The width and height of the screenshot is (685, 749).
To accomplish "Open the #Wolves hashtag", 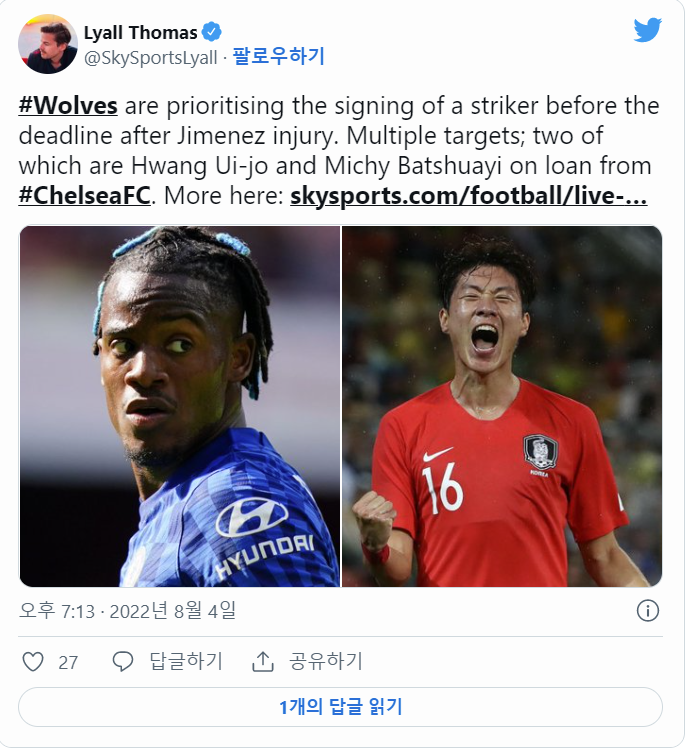I will [68, 106].
